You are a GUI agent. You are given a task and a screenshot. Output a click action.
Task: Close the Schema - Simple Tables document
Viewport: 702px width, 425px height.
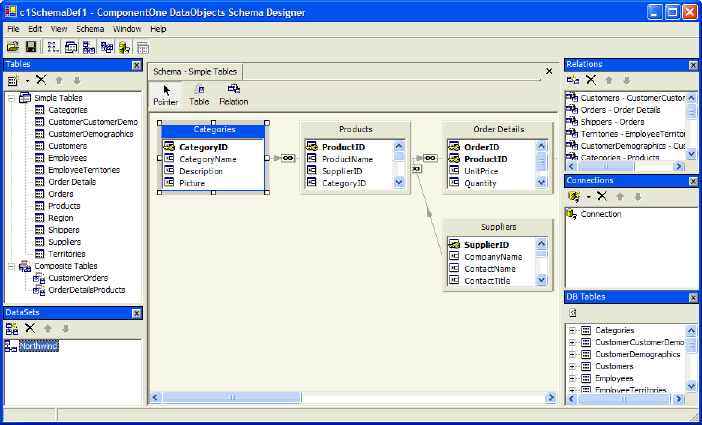point(549,71)
